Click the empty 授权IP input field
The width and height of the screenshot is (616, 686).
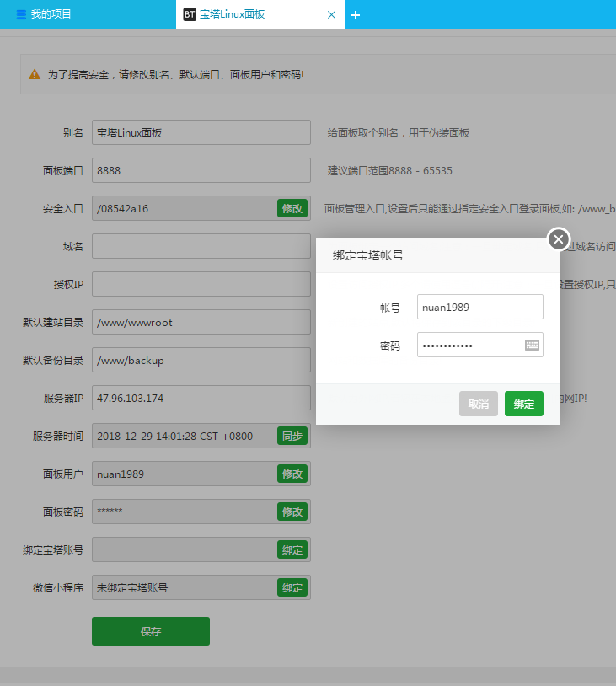[201, 284]
